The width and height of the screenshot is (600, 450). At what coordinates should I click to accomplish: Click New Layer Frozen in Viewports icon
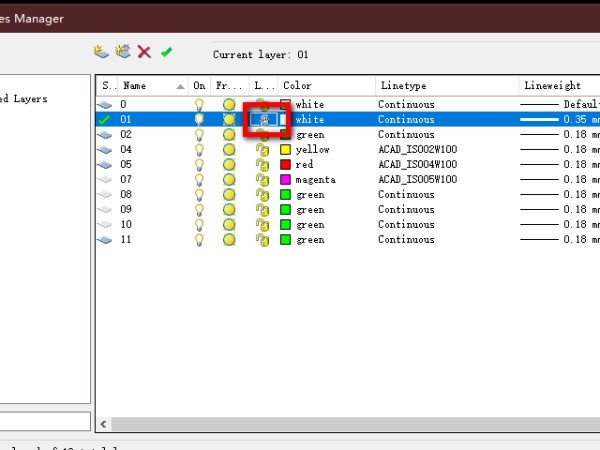pyautogui.click(x=123, y=52)
